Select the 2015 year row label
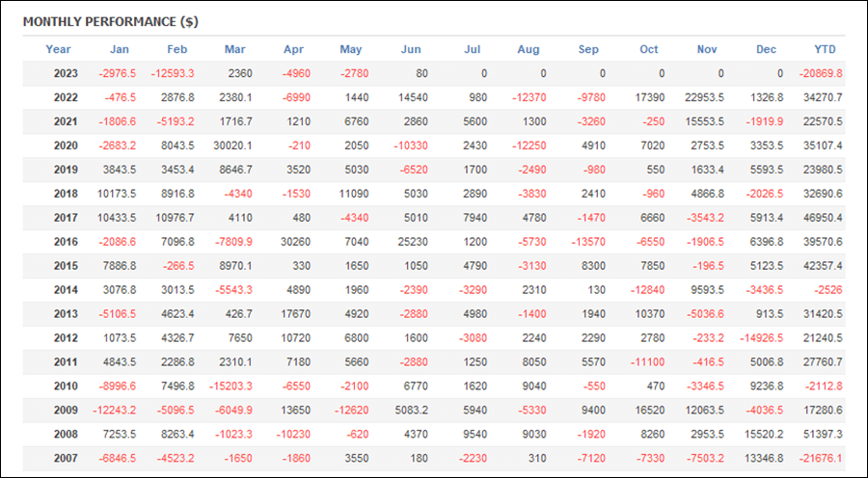This screenshot has height=478, width=868. click(x=66, y=266)
